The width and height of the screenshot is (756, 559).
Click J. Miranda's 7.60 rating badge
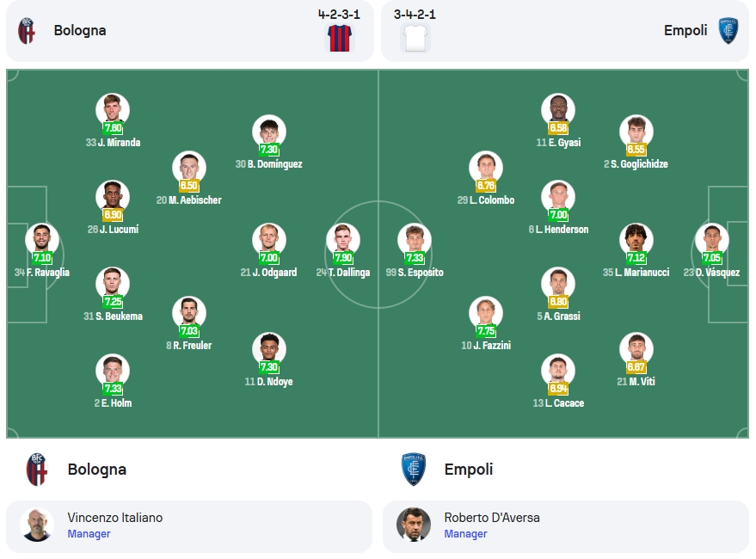coord(113,128)
